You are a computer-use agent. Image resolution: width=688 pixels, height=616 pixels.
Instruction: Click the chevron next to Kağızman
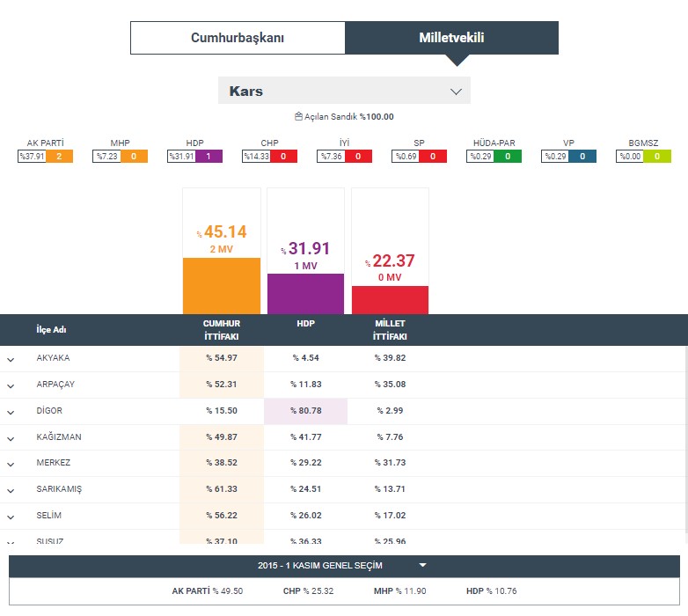coord(11,437)
